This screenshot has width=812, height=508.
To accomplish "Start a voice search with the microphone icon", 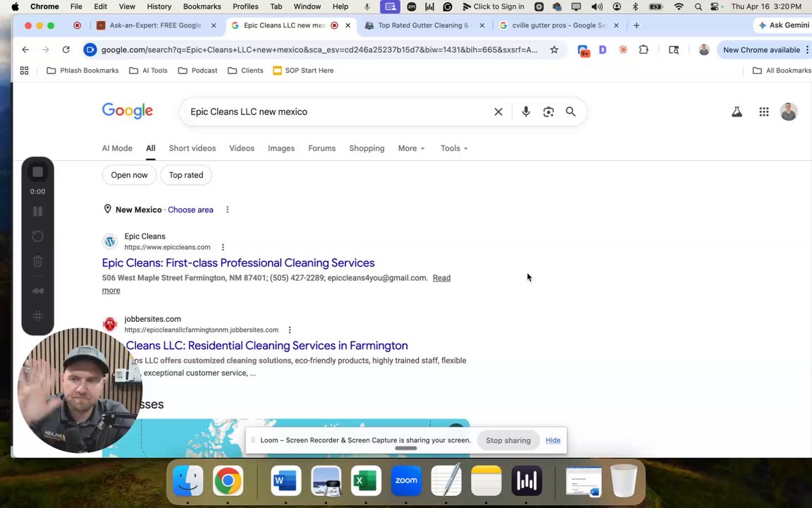I will tap(526, 111).
